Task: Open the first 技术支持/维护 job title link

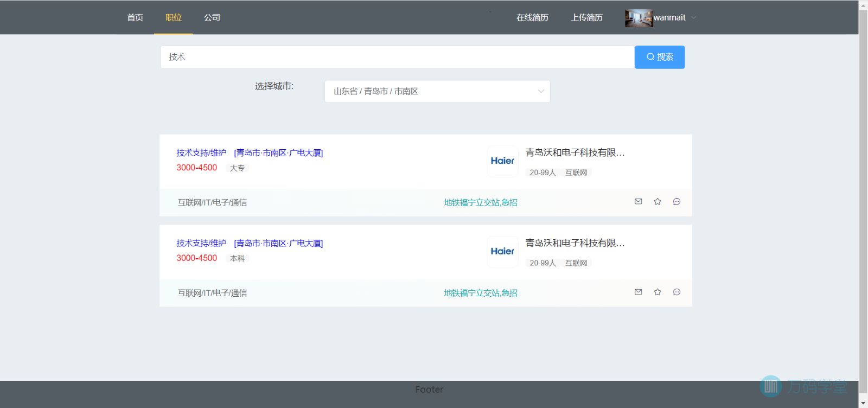Action: [201, 153]
